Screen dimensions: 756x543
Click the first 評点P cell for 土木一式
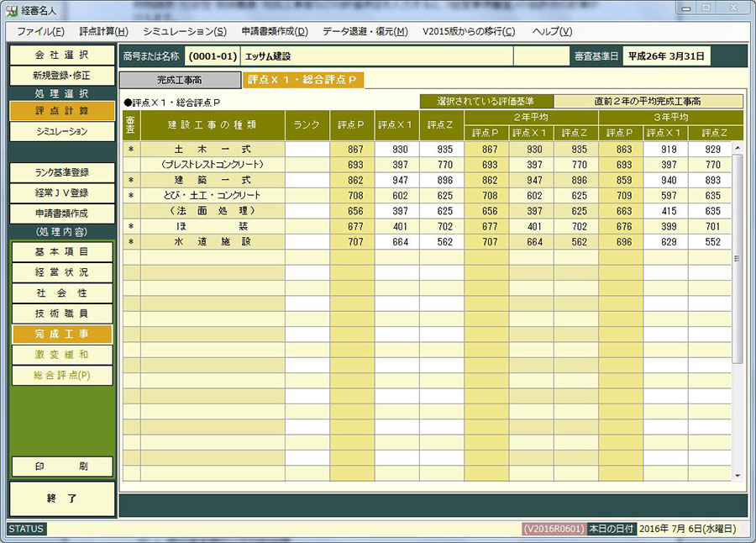353,150
